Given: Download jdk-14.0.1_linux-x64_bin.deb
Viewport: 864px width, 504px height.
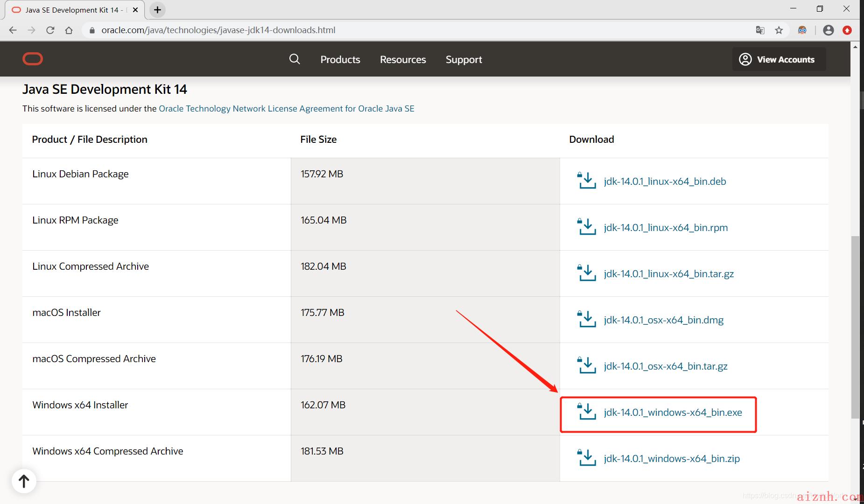Looking at the screenshot, I should 665,182.
